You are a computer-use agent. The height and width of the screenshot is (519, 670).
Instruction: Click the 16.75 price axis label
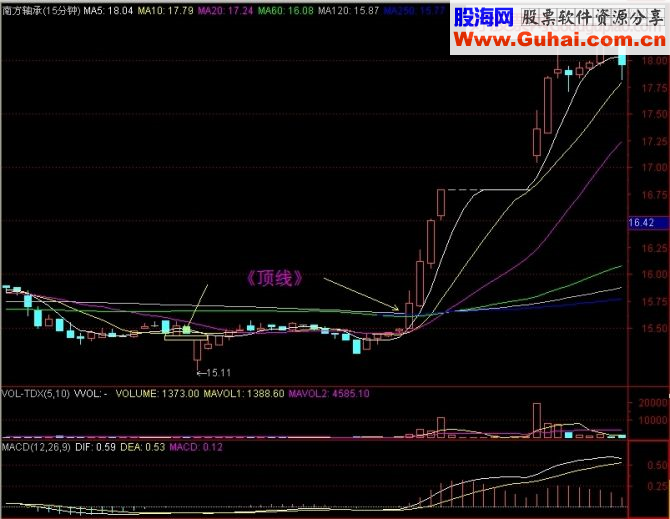point(654,195)
